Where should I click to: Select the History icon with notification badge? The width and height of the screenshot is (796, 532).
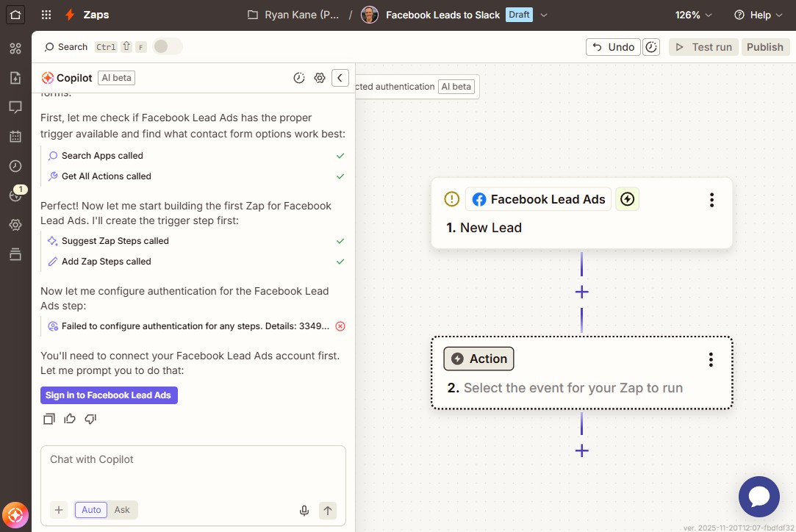(15, 195)
